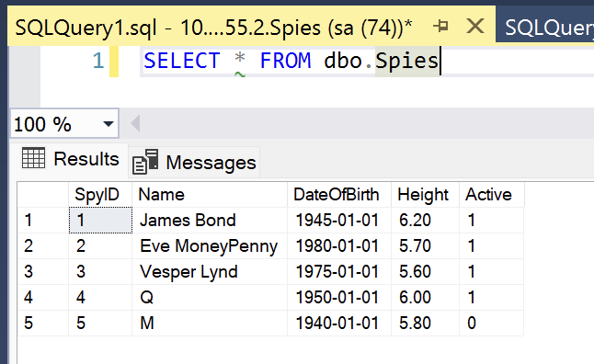Click the 1980-01-01 date cell
594x364 pixels.
click(339, 246)
